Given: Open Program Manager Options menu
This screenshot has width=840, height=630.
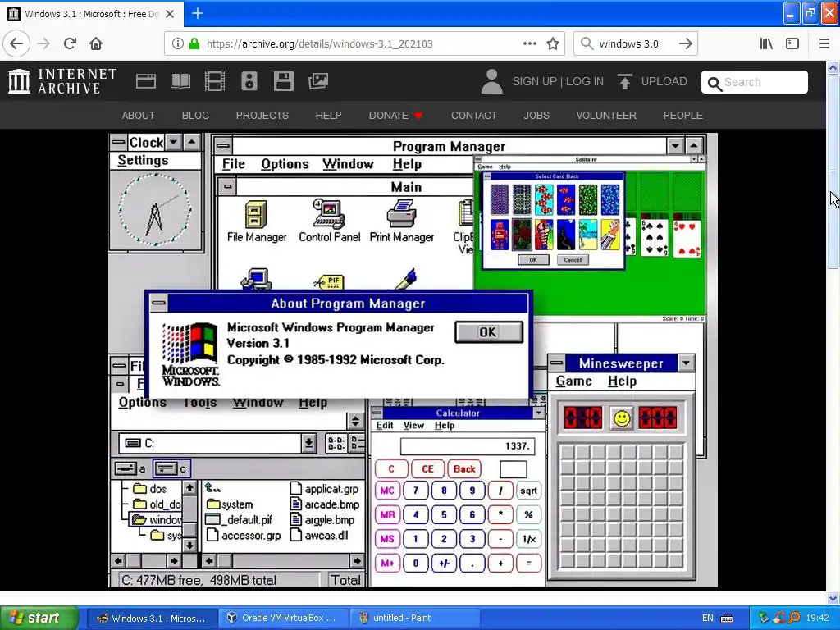Looking at the screenshot, I should click(285, 164).
